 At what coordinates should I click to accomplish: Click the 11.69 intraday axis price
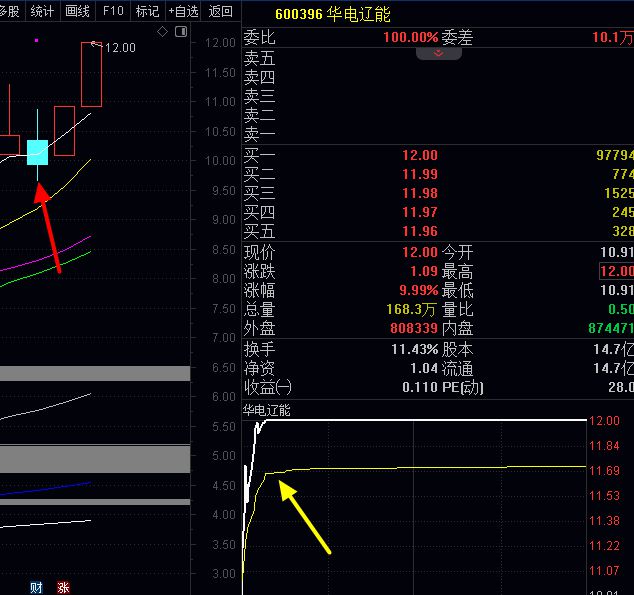click(x=604, y=471)
